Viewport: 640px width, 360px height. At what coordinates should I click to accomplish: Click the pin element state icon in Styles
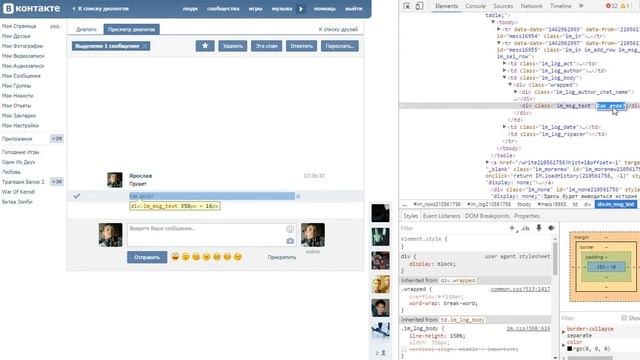pos(539,228)
